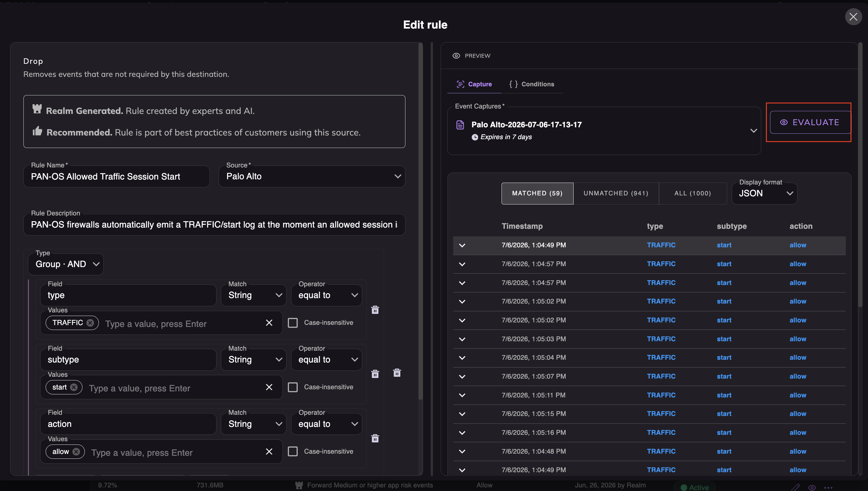Screen dimensions: 868x491
Task: Expand the 1:04:48 PM event row
Action: [462, 452]
